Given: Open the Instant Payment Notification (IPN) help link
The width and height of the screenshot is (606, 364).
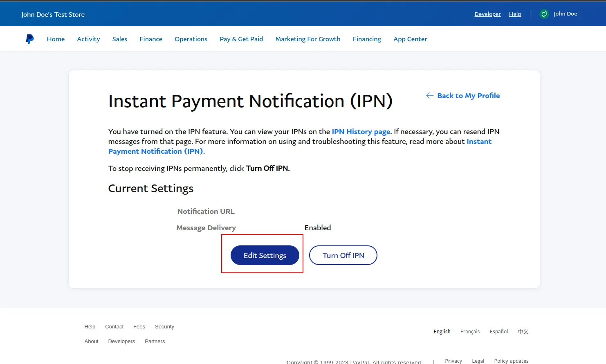Looking at the screenshot, I should pos(156,151).
